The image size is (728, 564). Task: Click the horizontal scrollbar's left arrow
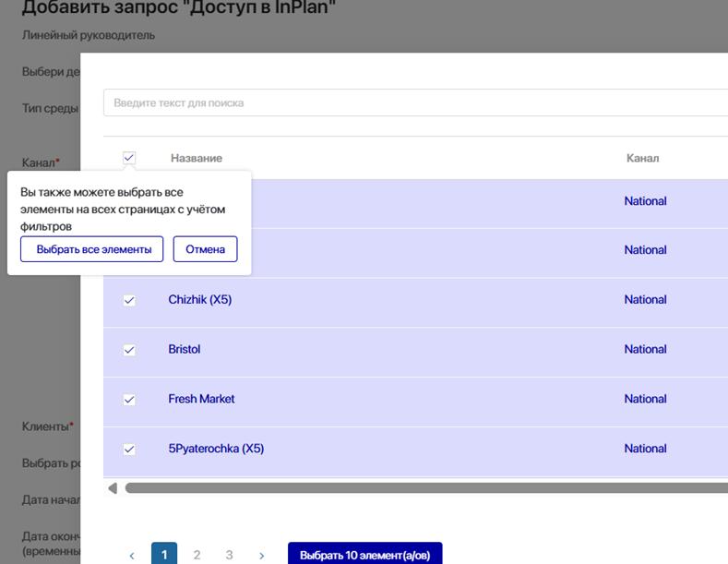[113, 487]
